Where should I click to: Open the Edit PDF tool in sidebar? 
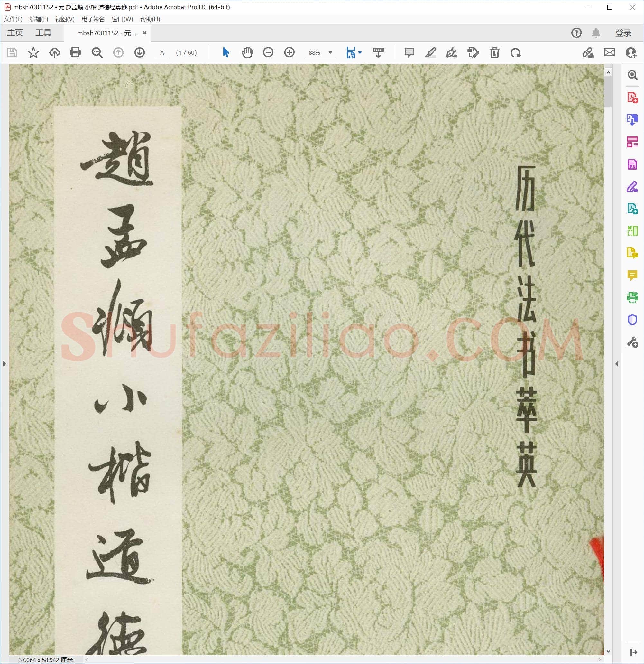[x=632, y=164]
